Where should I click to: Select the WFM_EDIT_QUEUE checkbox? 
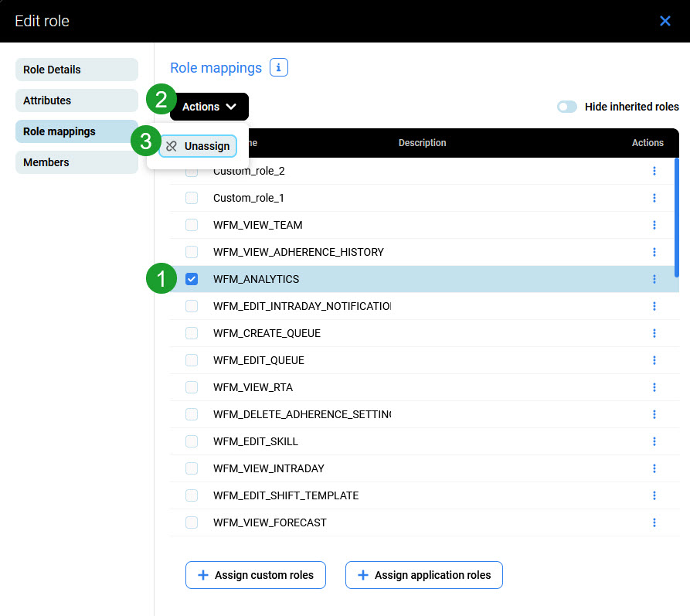192,360
